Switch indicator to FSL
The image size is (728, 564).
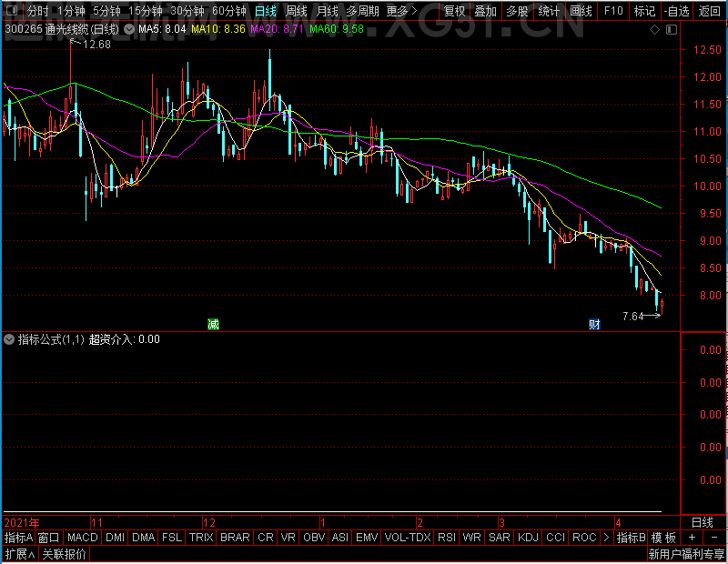pyautogui.click(x=172, y=538)
